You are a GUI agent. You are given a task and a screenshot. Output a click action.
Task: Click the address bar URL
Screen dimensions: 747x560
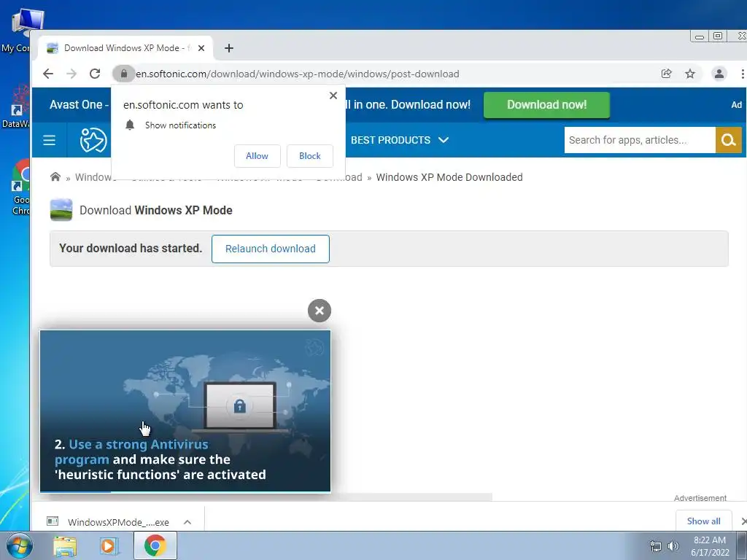tap(298, 74)
